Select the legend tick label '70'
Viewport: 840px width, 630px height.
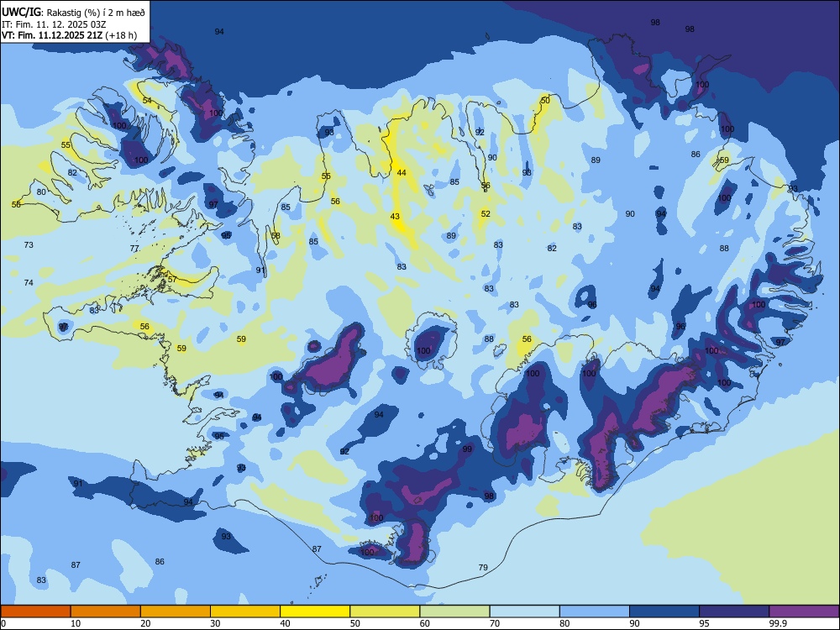(495, 623)
